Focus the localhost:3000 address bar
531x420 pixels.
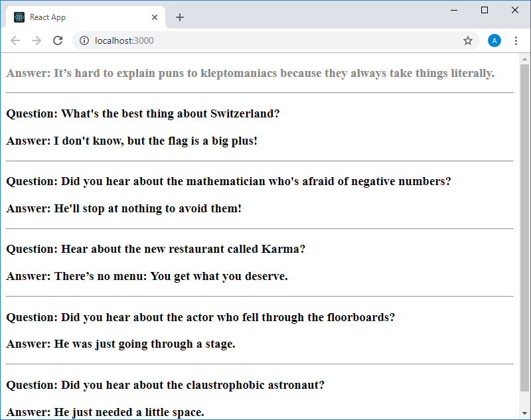[x=265, y=40]
